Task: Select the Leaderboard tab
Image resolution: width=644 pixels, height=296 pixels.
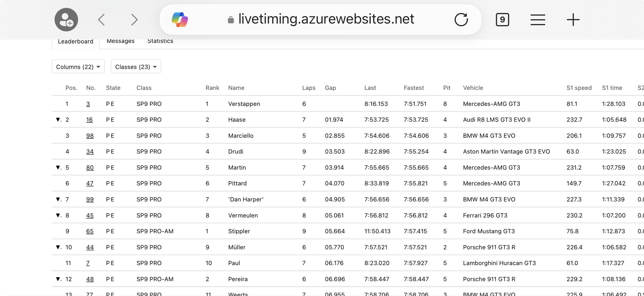Action: click(x=75, y=41)
